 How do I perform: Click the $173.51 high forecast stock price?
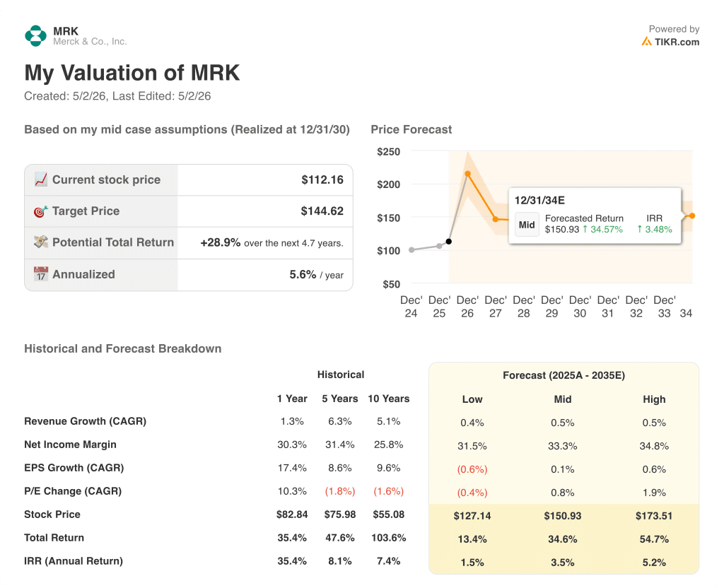point(654,515)
